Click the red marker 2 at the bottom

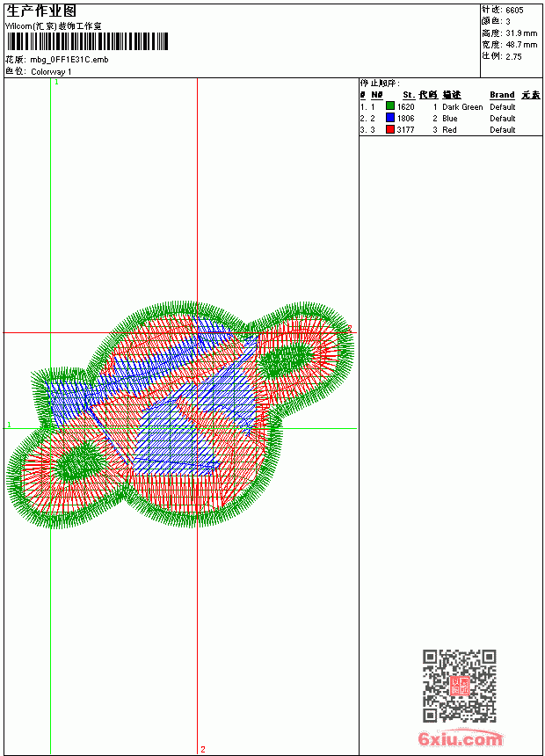(202, 749)
